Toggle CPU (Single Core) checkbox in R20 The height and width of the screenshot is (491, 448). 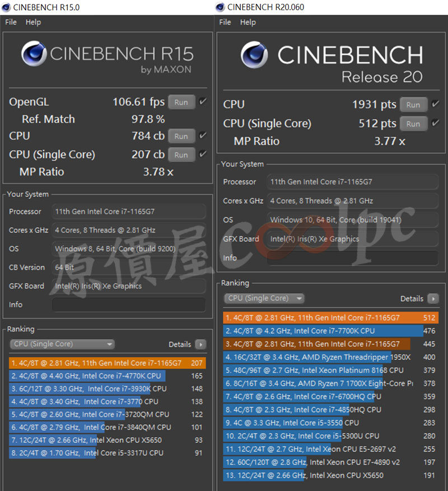435,123
